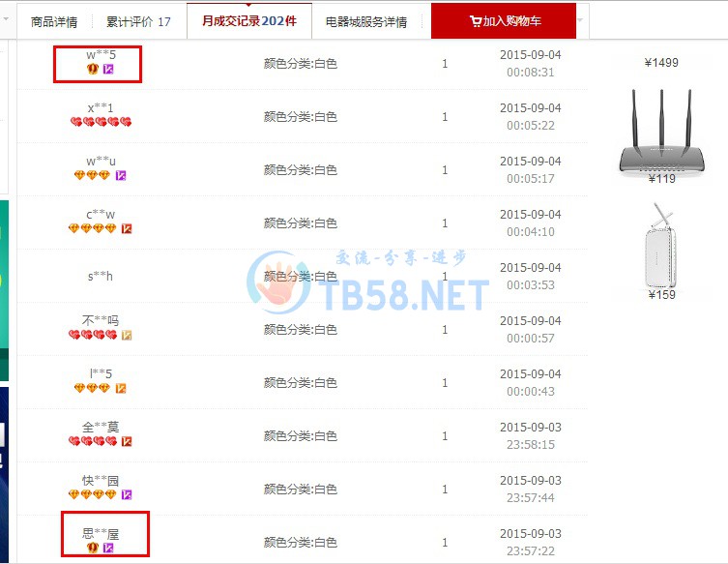
Task: Switch to the 累计评价 17 tab
Action: [138, 22]
